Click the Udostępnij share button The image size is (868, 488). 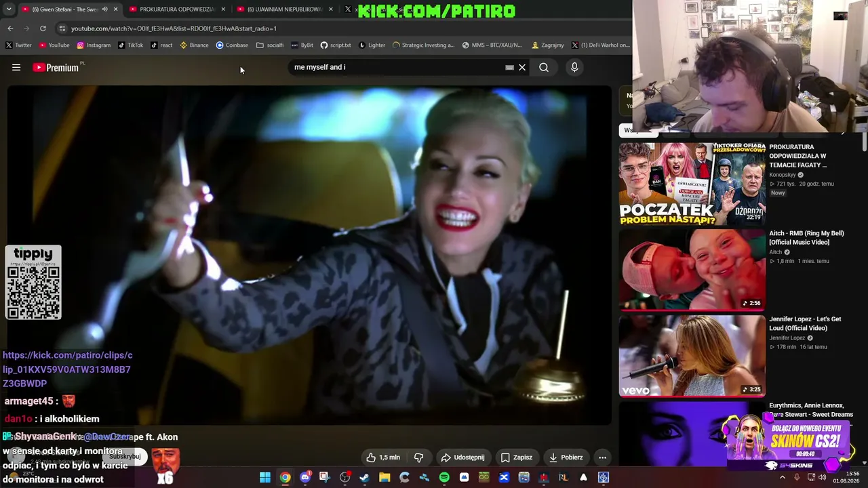point(462,457)
